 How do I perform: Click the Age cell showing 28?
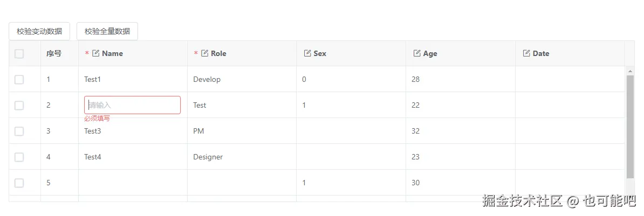coord(415,79)
